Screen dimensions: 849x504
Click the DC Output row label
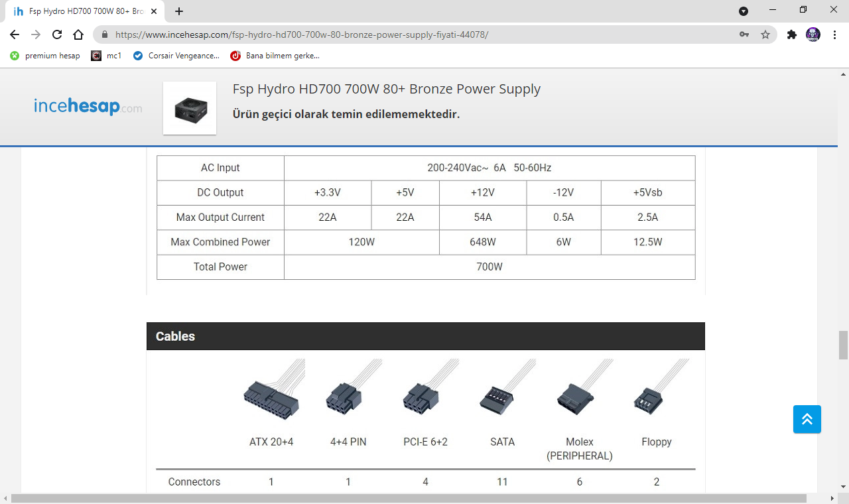click(220, 192)
